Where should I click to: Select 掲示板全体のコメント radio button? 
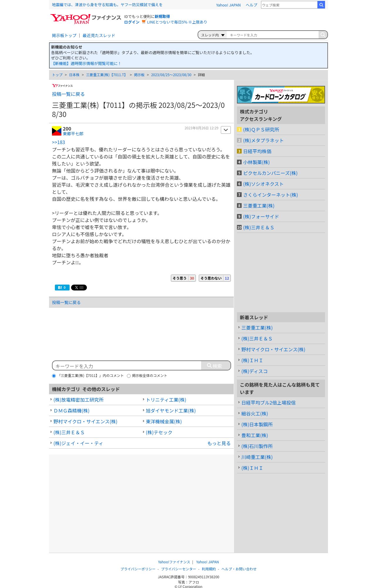(x=129, y=376)
